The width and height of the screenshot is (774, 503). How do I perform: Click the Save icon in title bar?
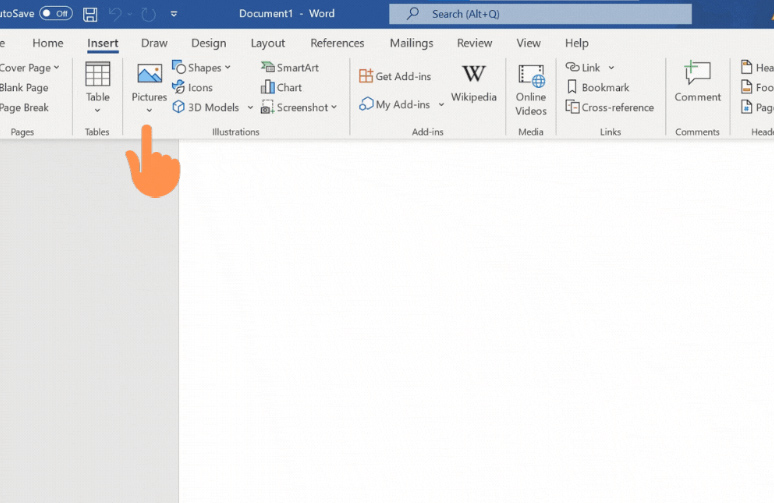91,14
